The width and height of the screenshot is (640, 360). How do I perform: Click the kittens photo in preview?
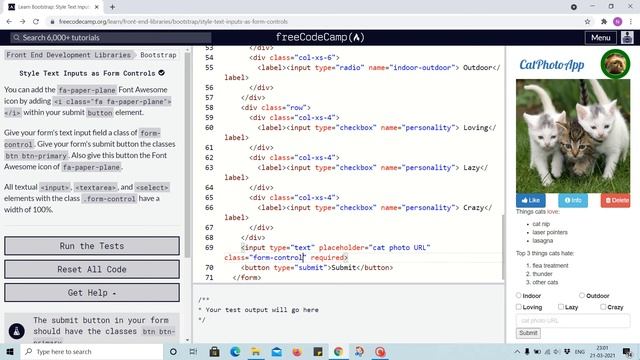click(x=573, y=136)
